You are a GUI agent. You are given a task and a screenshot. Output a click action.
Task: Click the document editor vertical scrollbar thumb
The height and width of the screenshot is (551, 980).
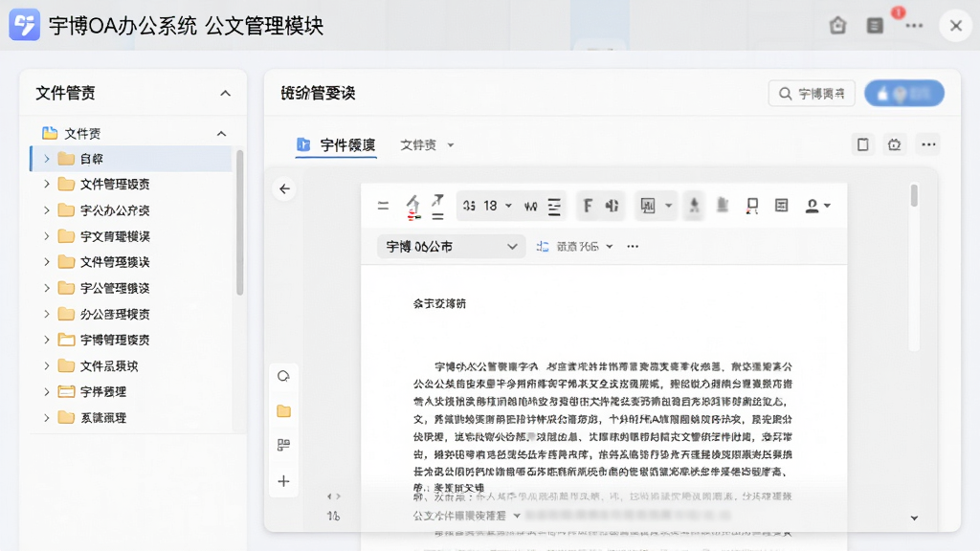click(x=914, y=195)
